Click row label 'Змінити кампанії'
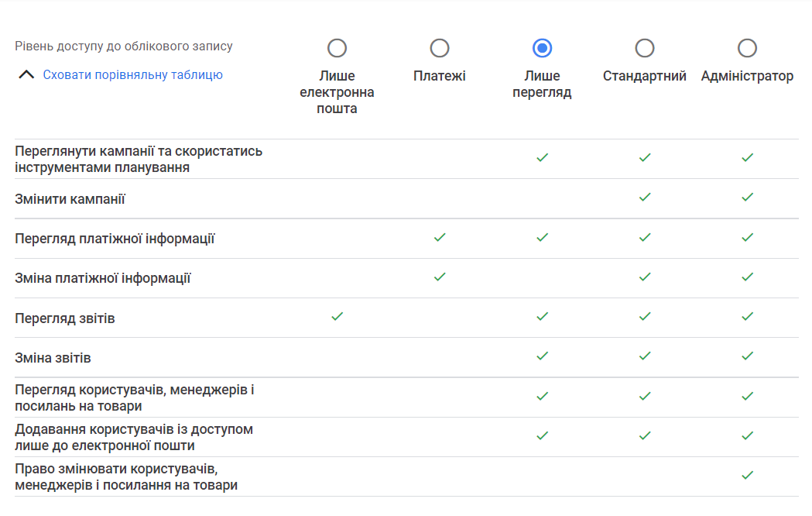Viewport: 812px width, 516px height. pos(70,199)
